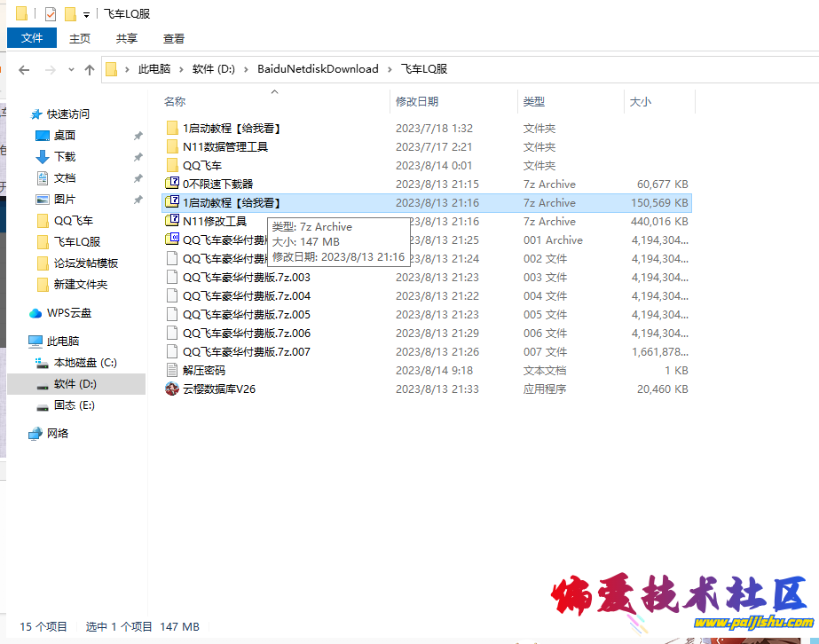Select the N11修改工具 7z archive icon
The height and width of the screenshot is (644, 819).
(172, 221)
